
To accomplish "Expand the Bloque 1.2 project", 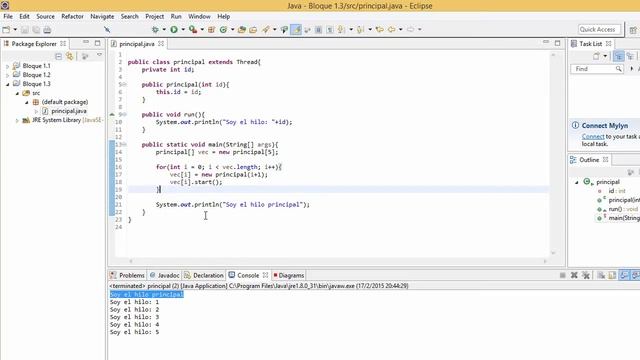I will click(7, 75).
